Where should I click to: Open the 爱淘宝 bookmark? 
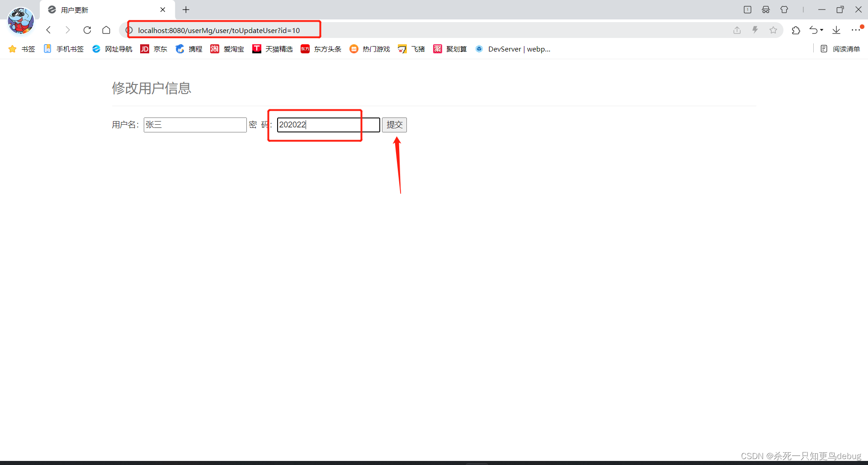pyautogui.click(x=227, y=49)
